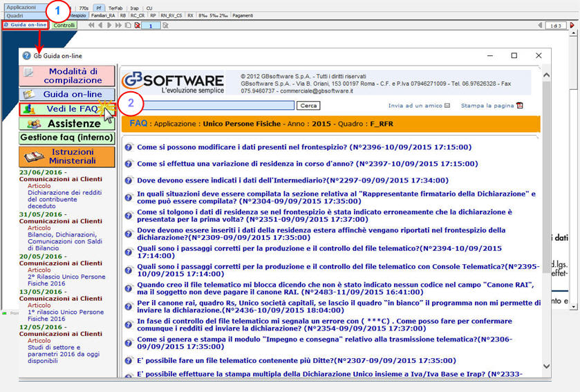Click the single previous-record arrow icon
This screenshot has height=392, width=580.
[x=100, y=25]
